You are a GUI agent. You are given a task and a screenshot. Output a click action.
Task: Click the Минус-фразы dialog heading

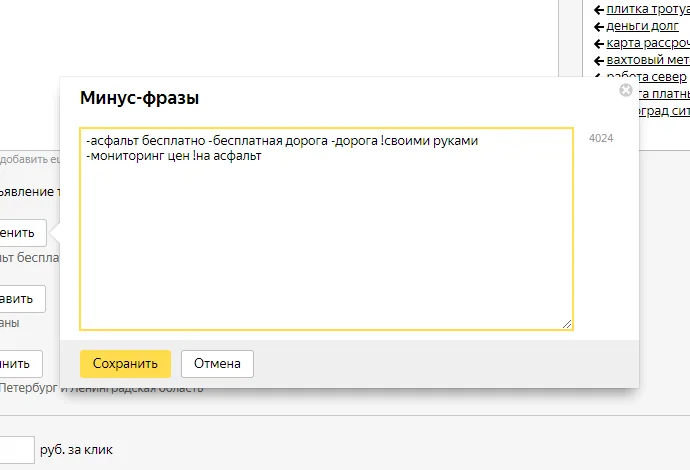139,98
